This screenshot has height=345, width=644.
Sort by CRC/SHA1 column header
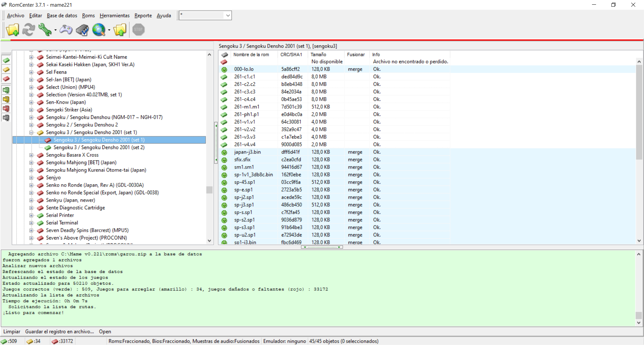click(x=293, y=55)
